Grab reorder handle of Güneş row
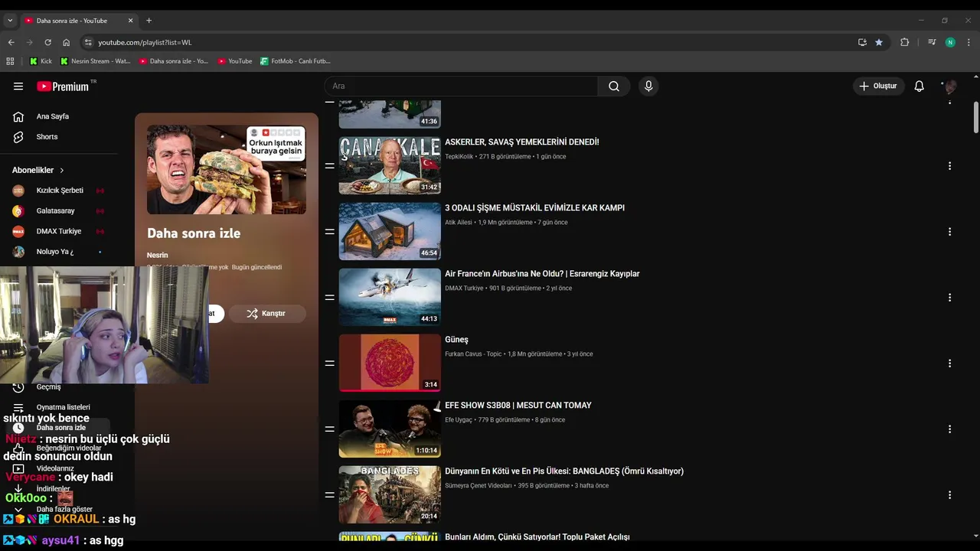Image resolution: width=980 pixels, height=551 pixels. click(x=329, y=364)
